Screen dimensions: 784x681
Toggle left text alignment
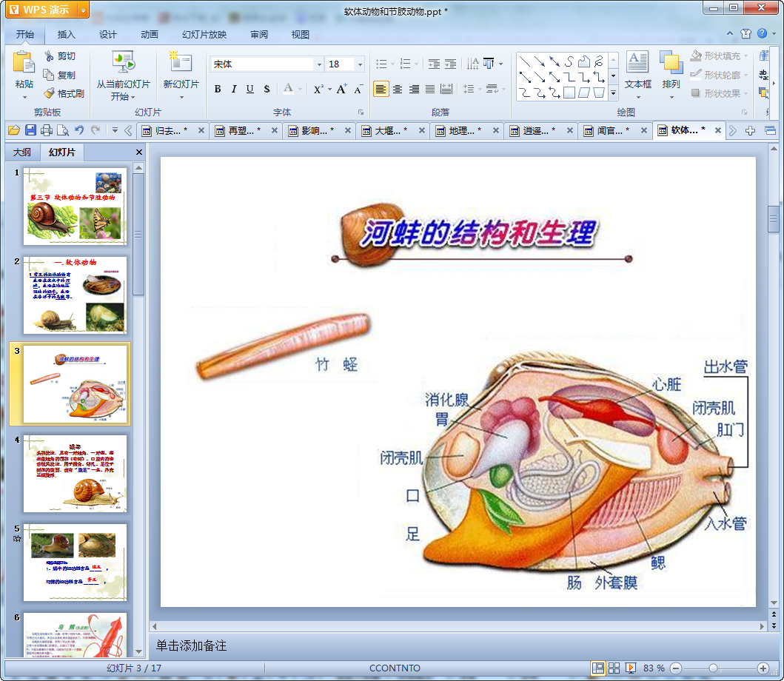[381, 89]
